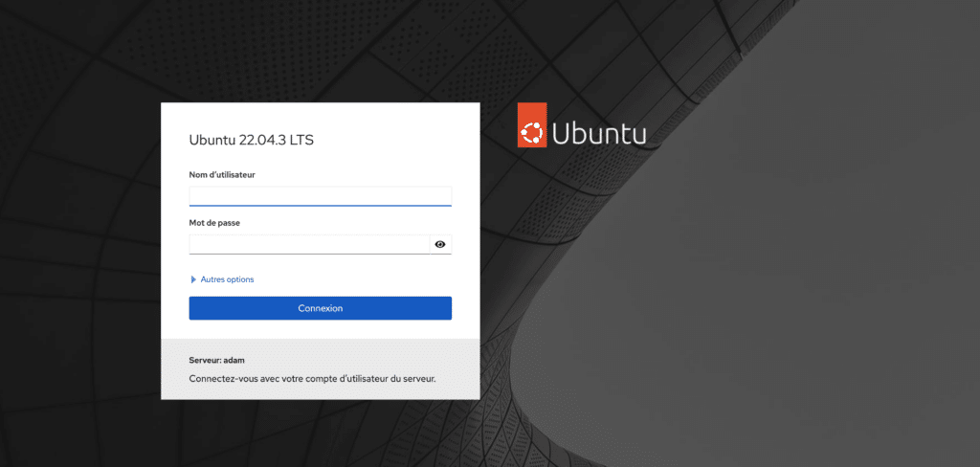Show password with the eye icon
The image size is (980, 467).
[440, 244]
